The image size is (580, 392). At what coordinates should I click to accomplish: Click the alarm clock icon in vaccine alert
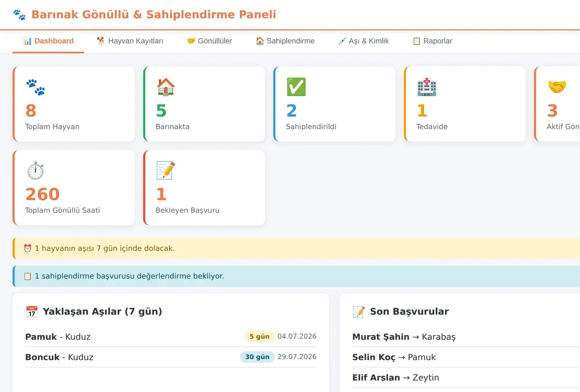tap(28, 248)
